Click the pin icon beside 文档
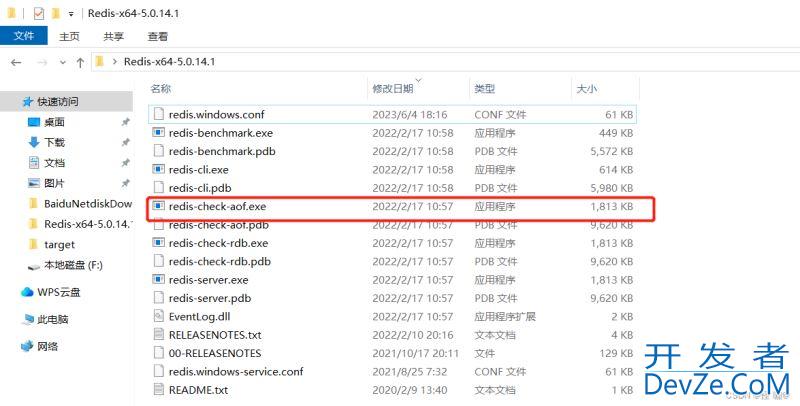Image resolution: width=800 pixels, height=406 pixels. (x=125, y=163)
